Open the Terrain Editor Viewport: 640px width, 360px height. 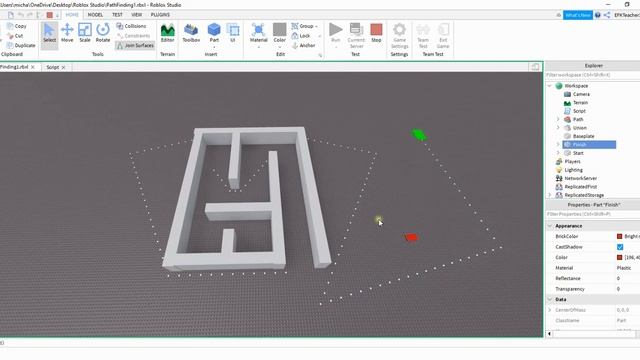(167, 33)
